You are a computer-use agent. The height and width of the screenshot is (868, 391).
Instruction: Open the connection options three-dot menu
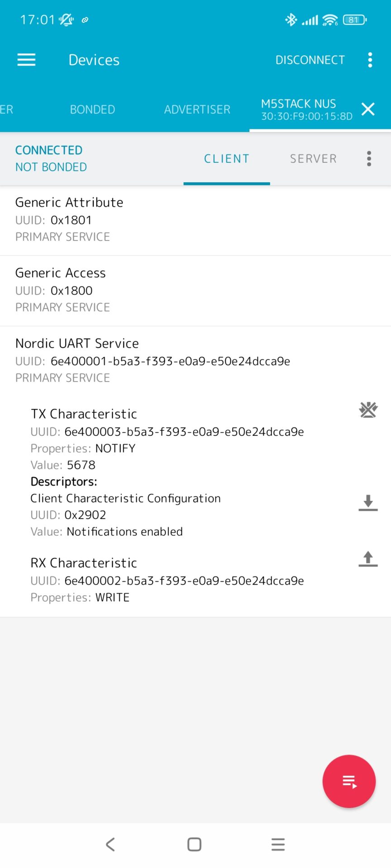pyautogui.click(x=369, y=159)
